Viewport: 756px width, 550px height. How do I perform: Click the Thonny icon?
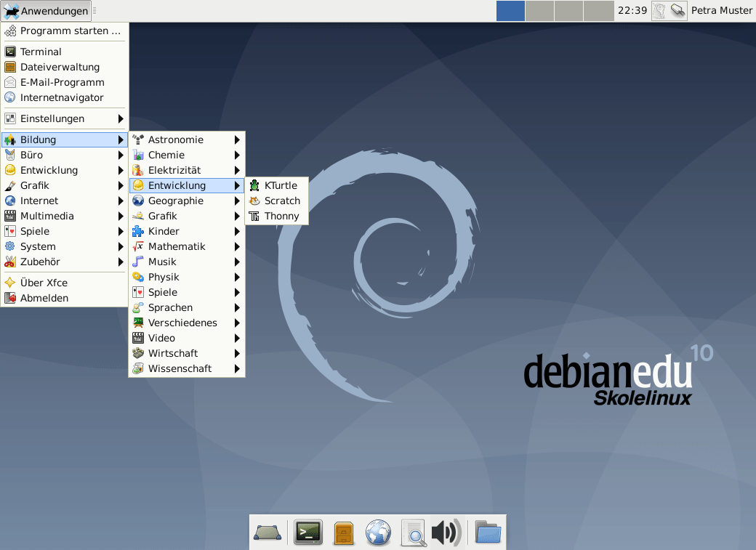(x=254, y=217)
